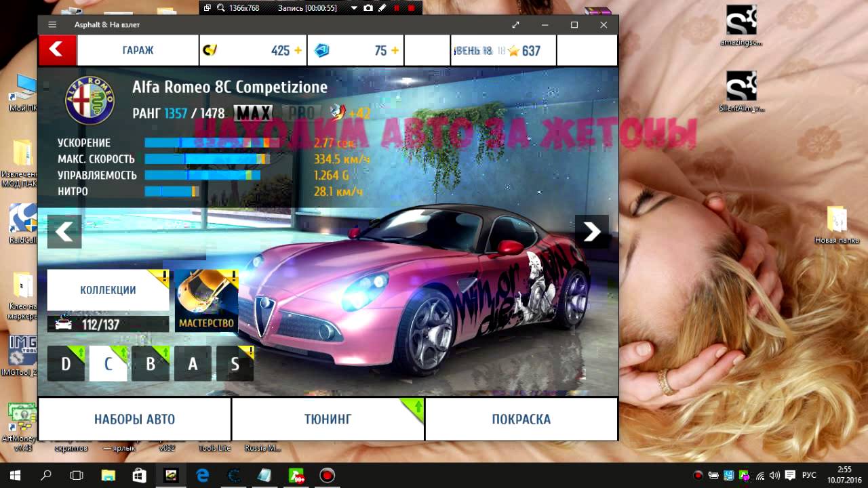Toggle fullscreen via the title bar arrows icon
Image resolution: width=868 pixels, height=488 pixels.
point(515,24)
